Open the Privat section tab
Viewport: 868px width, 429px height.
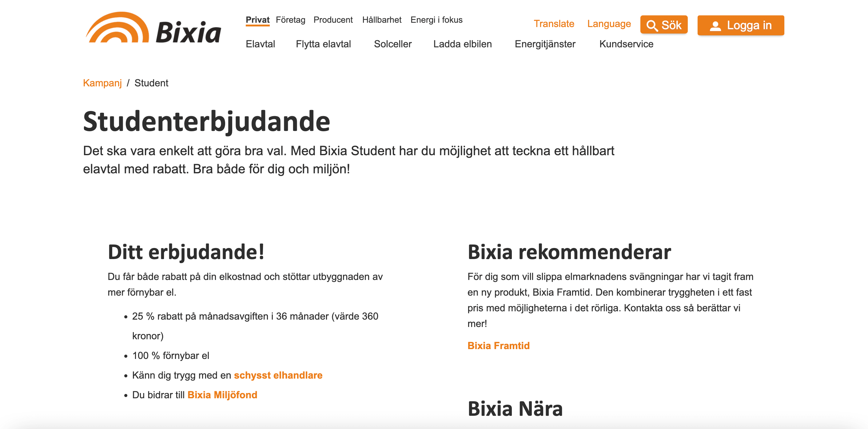coord(257,20)
